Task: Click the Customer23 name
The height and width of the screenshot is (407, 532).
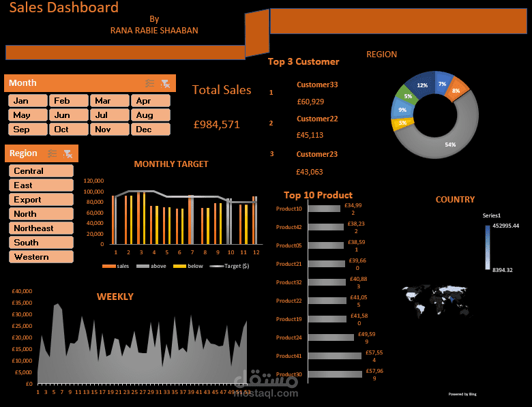Action: 317,154
